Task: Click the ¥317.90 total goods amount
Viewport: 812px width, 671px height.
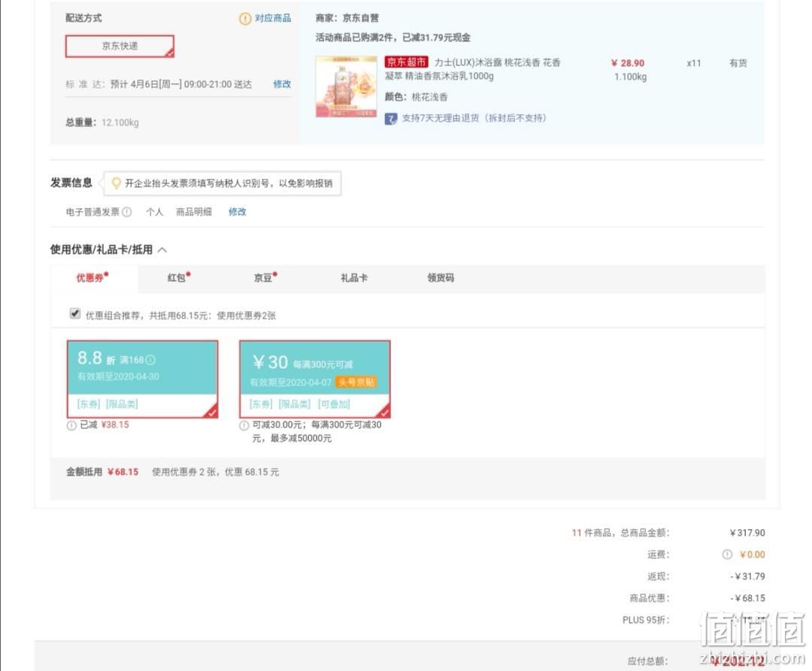Action: pyautogui.click(x=747, y=532)
